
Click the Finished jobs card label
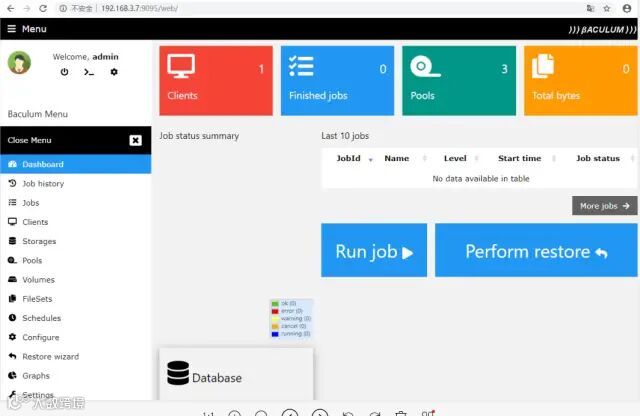coord(318,96)
